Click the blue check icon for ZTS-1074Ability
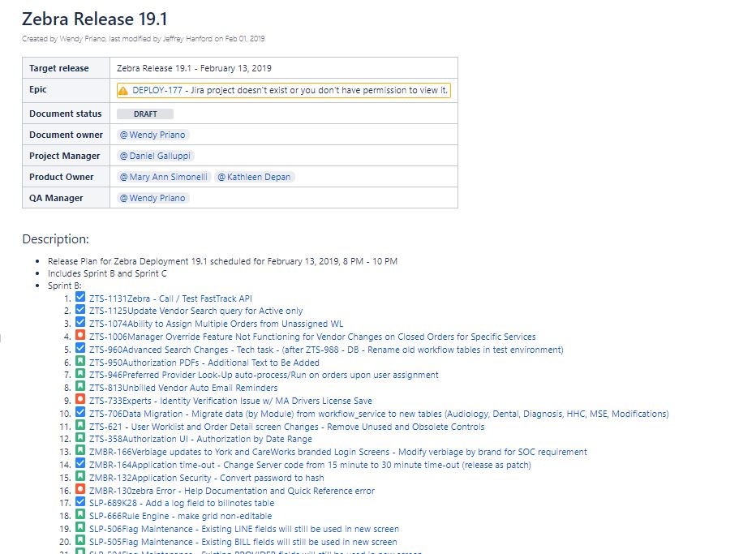 80,321
